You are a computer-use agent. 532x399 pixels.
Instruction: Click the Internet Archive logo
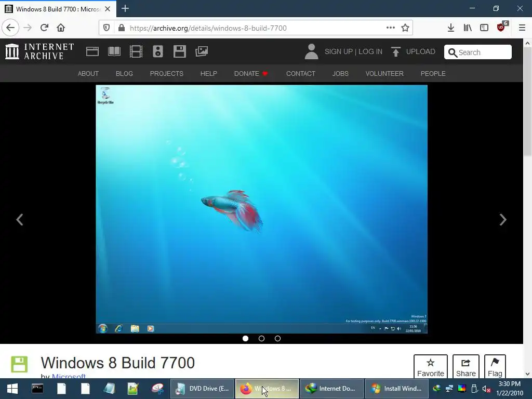(39, 51)
